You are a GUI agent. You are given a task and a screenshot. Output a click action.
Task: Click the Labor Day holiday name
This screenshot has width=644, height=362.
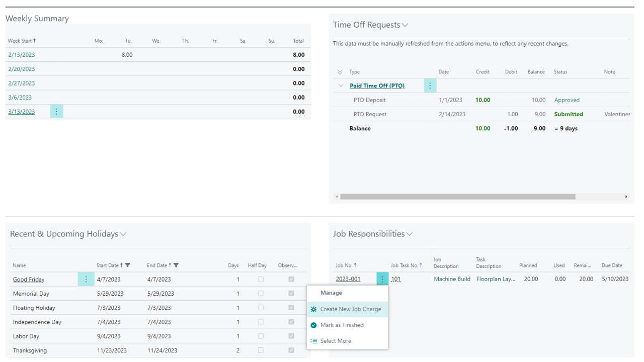[26, 336]
